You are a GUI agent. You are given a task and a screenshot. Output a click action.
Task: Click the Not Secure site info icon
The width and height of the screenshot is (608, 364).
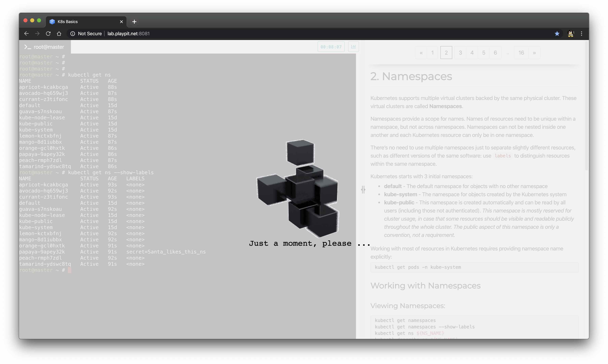pos(73,34)
